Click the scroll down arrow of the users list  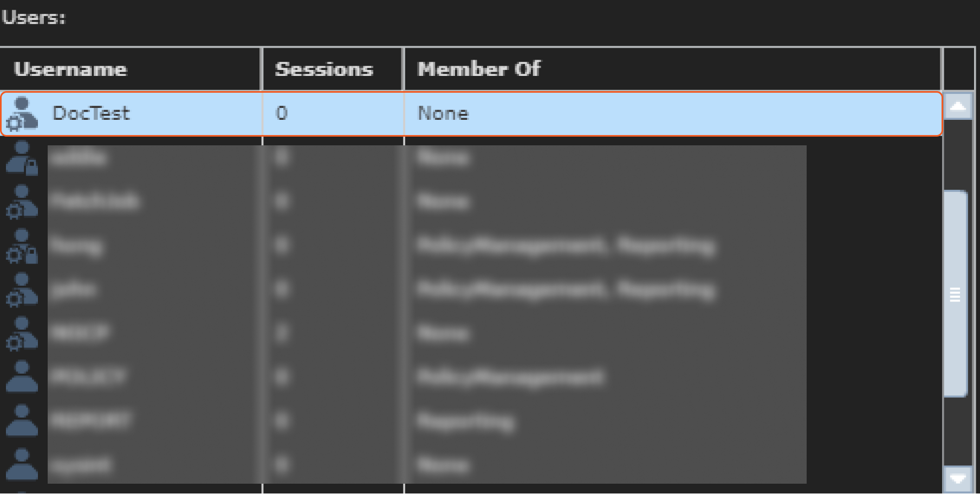pos(957,478)
